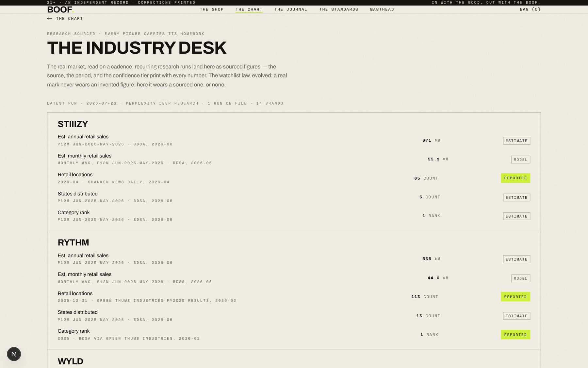The width and height of the screenshot is (588, 368).
Task: Click the 65 COUNT value for STIIIZY
Action: [426, 178]
